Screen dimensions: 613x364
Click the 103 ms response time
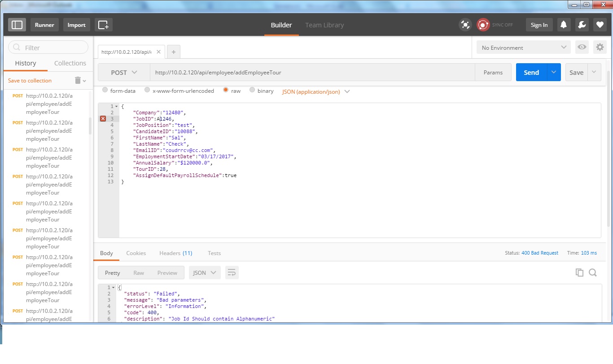(589, 253)
